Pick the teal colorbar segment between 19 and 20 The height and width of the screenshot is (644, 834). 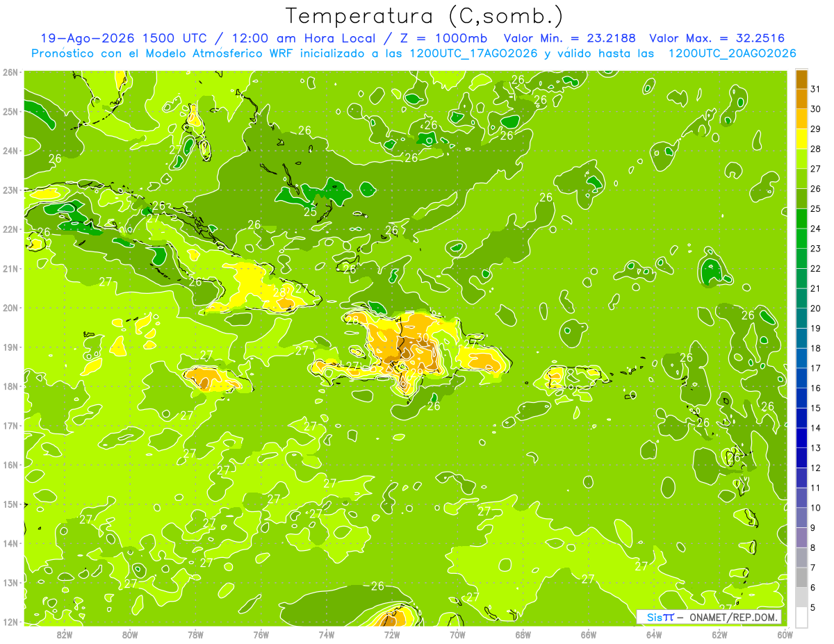pyautogui.click(x=801, y=318)
